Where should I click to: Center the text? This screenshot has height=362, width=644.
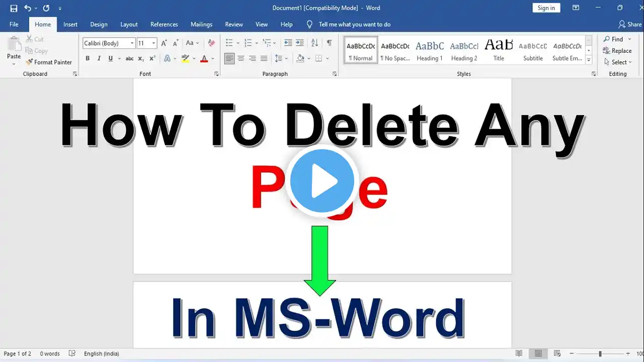point(241,59)
